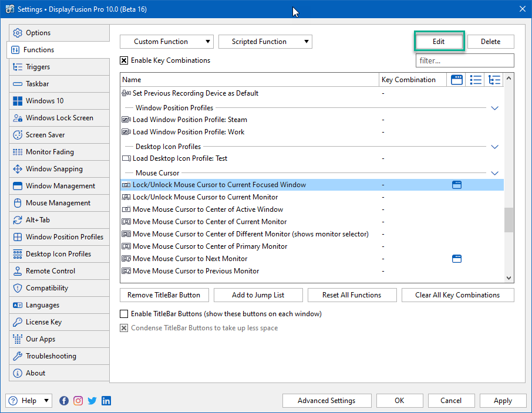
Task: Open the Mouse Management tab
Action: [x=59, y=203]
